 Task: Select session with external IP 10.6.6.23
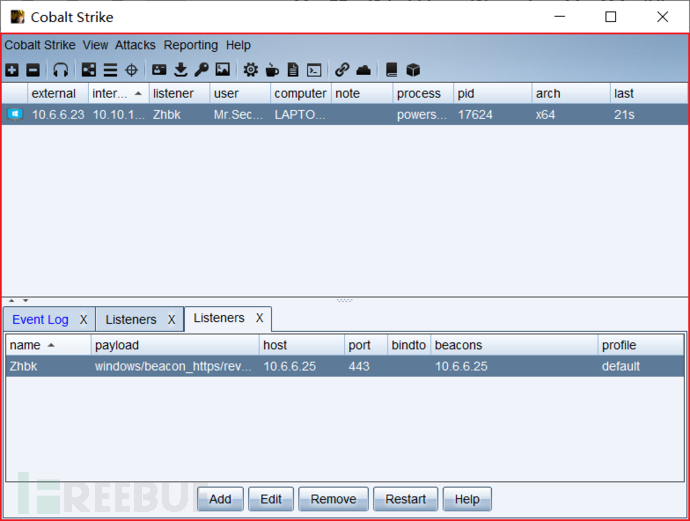click(x=58, y=115)
